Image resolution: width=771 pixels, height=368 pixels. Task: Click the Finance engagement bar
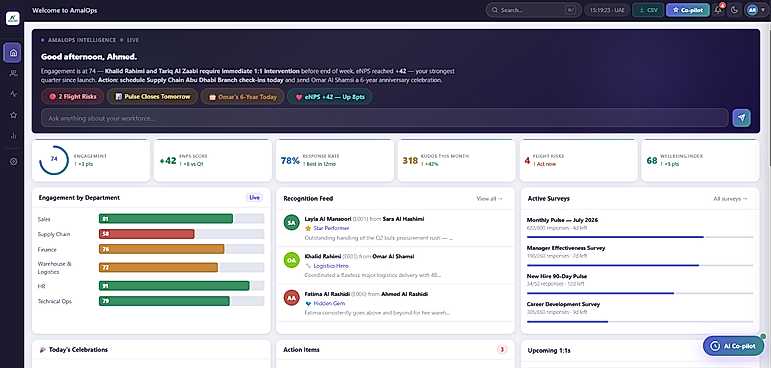162,249
